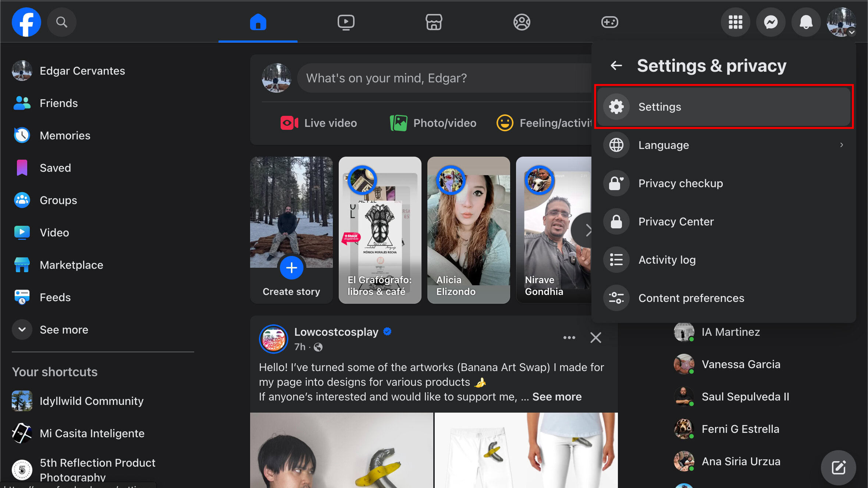Open Alicia Elizondo's story thumbnail
The width and height of the screenshot is (868, 488).
coord(469,230)
